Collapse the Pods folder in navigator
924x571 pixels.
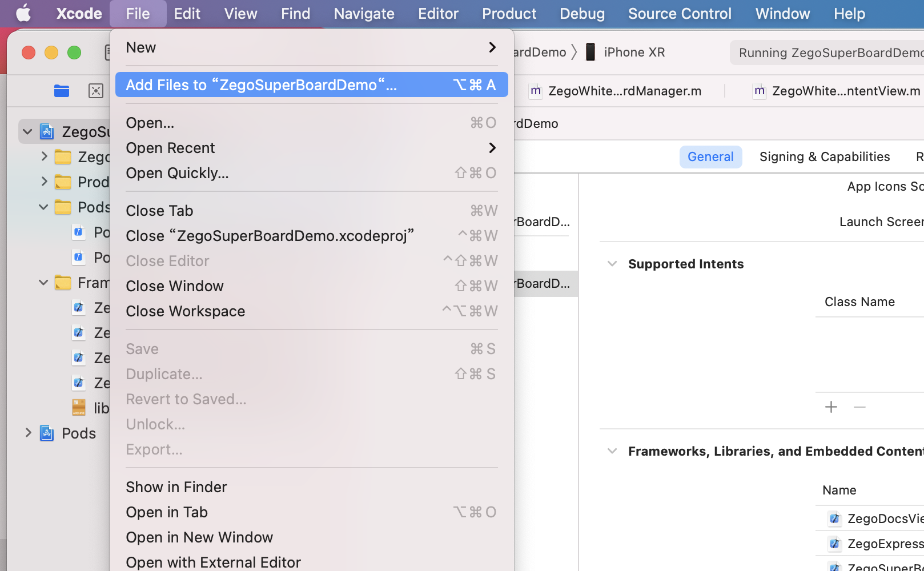click(43, 207)
